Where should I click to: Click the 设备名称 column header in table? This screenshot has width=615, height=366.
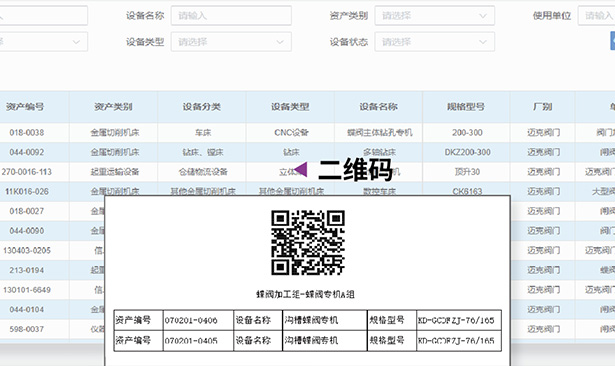tap(378, 107)
